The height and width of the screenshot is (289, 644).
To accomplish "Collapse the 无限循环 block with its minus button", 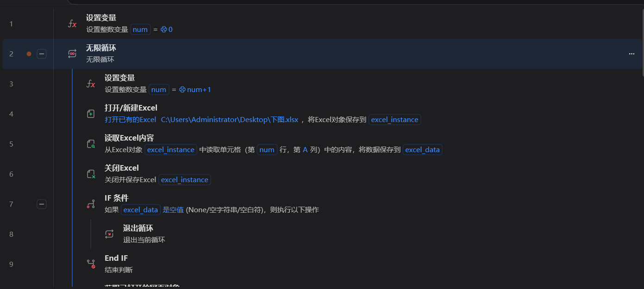I will 42,54.
